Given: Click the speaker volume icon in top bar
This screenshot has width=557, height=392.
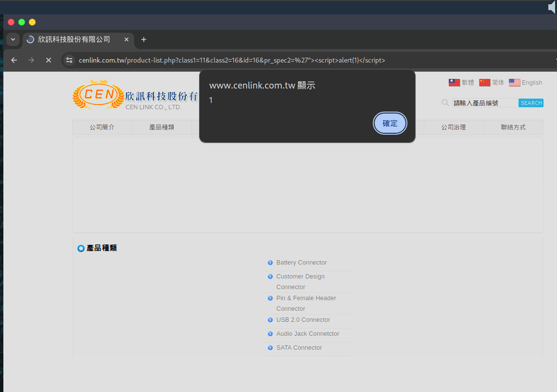Looking at the screenshot, I should [x=552, y=7].
